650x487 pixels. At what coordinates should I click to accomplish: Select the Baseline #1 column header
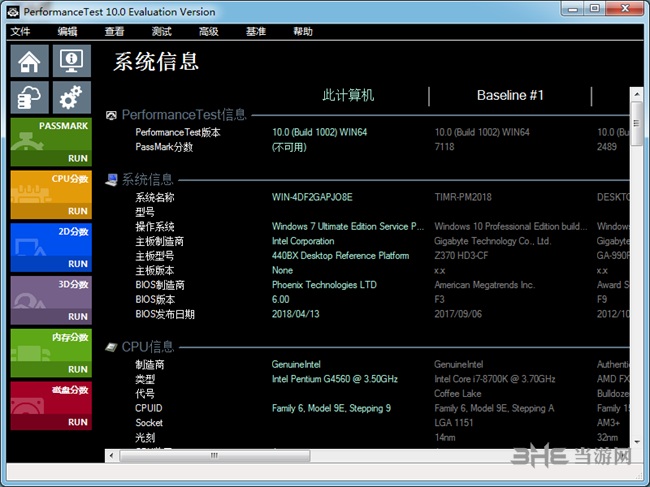click(x=510, y=95)
